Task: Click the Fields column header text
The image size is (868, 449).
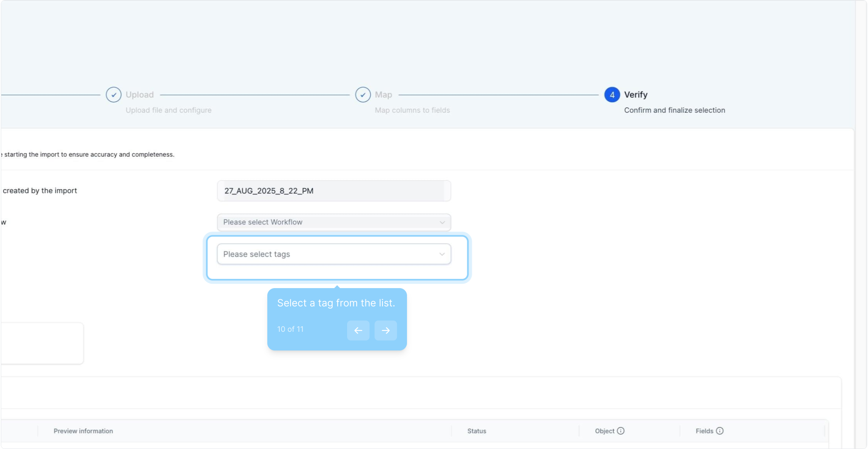Action: pyautogui.click(x=704, y=431)
